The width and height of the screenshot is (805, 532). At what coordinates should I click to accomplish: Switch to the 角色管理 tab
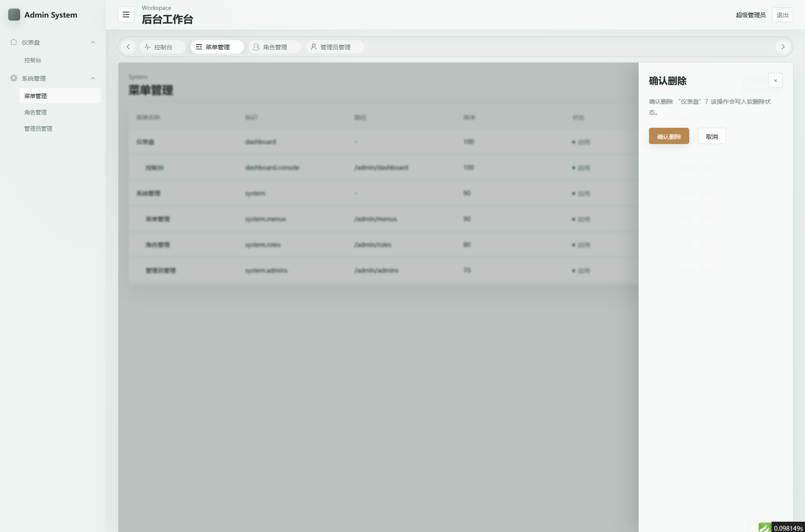coord(275,47)
